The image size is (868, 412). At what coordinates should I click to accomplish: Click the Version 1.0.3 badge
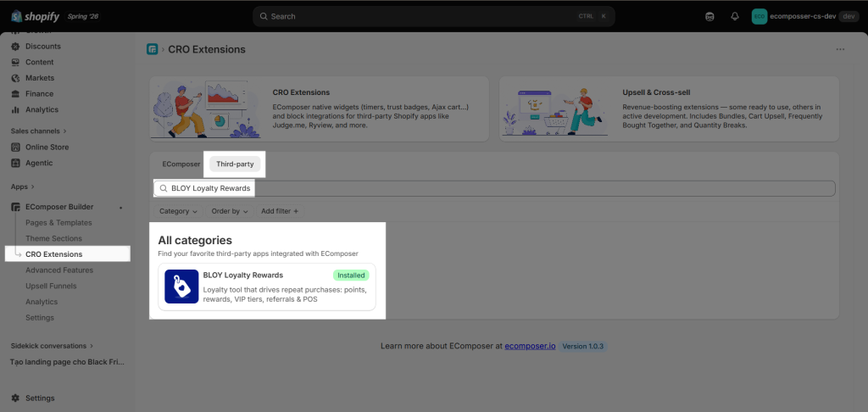(583, 346)
